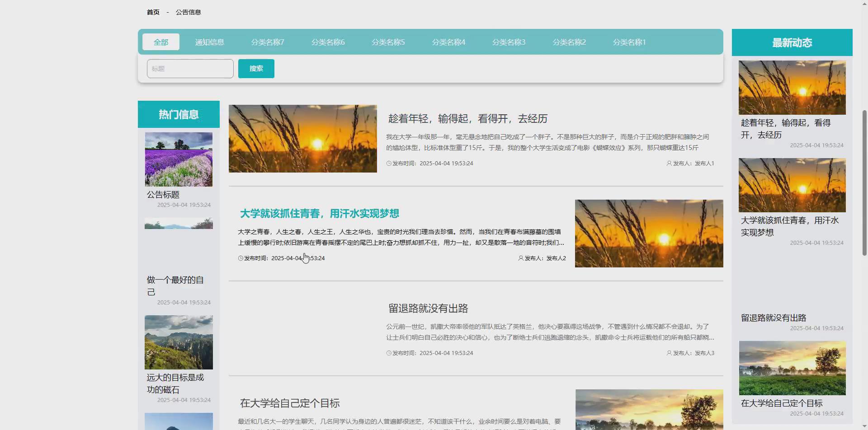
Task: Click the person icon next to 发布人3
Action: coord(669,353)
